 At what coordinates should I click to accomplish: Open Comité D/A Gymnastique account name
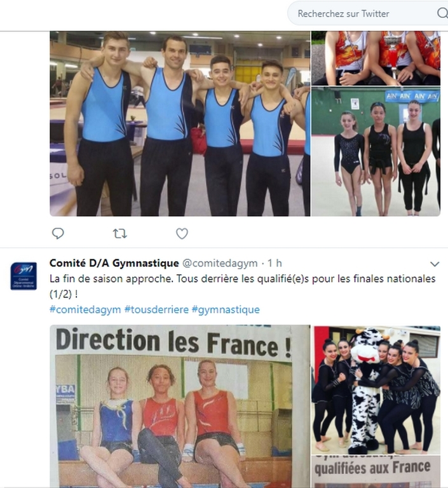114,263
